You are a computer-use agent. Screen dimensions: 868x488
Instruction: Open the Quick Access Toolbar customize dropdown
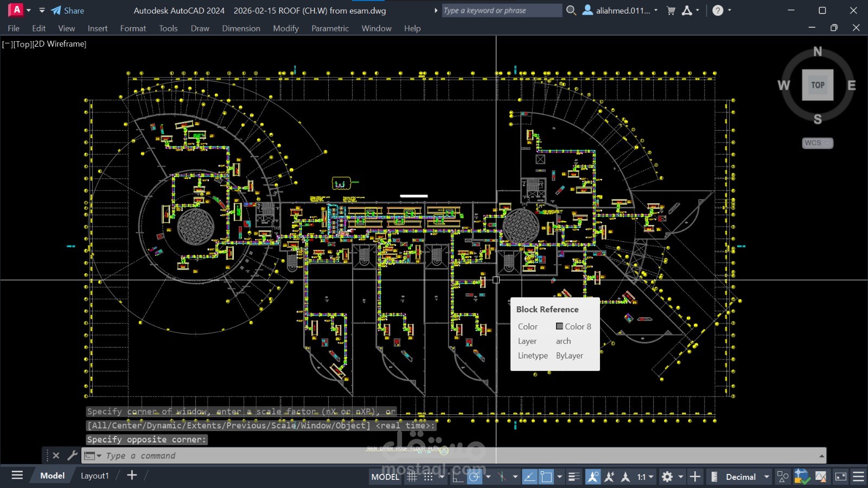tap(42, 10)
